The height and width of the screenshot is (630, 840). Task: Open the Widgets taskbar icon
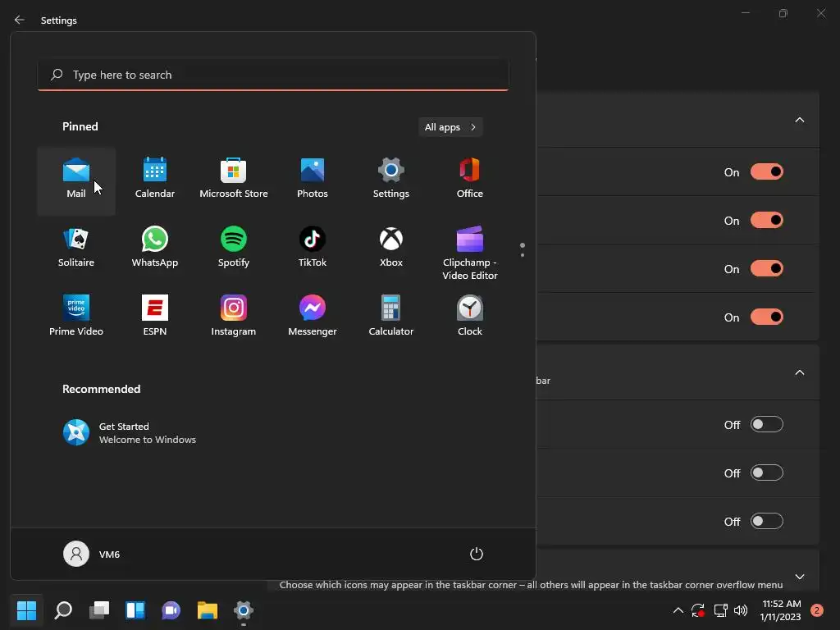point(135,609)
